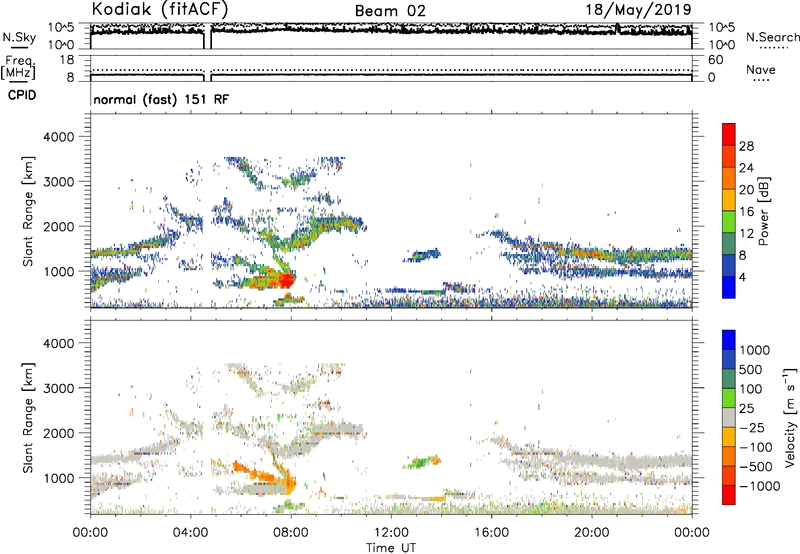
Task: Pick the red bottom Velocity colorbar segment
Action: pyautogui.click(x=729, y=495)
